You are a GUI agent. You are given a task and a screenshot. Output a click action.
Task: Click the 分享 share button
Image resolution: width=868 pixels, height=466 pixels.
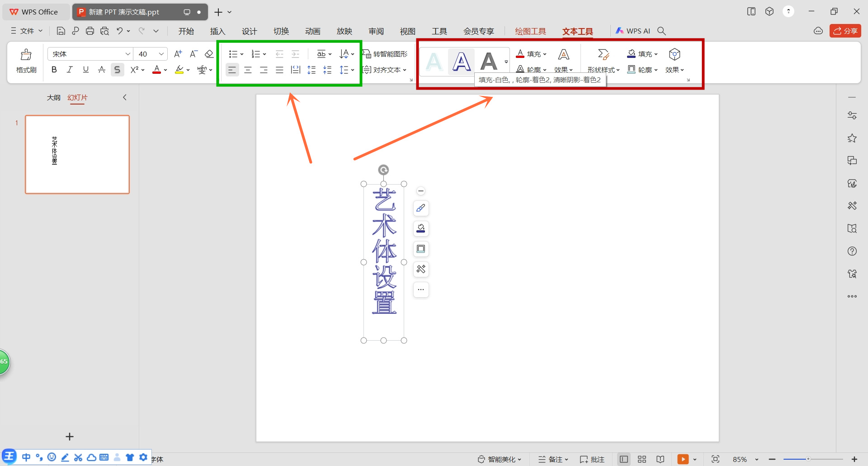coord(845,31)
